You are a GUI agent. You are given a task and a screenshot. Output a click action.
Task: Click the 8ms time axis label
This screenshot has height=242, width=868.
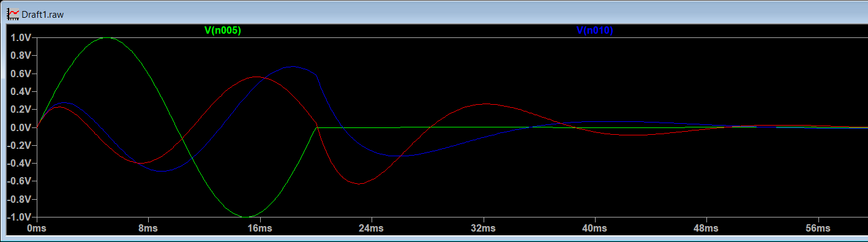[x=148, y=228]
